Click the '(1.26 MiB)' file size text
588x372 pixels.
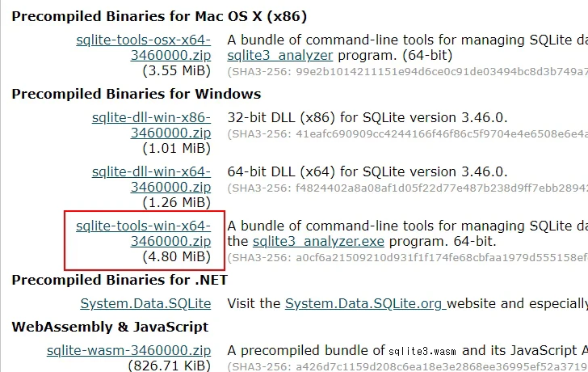(177, 202)
